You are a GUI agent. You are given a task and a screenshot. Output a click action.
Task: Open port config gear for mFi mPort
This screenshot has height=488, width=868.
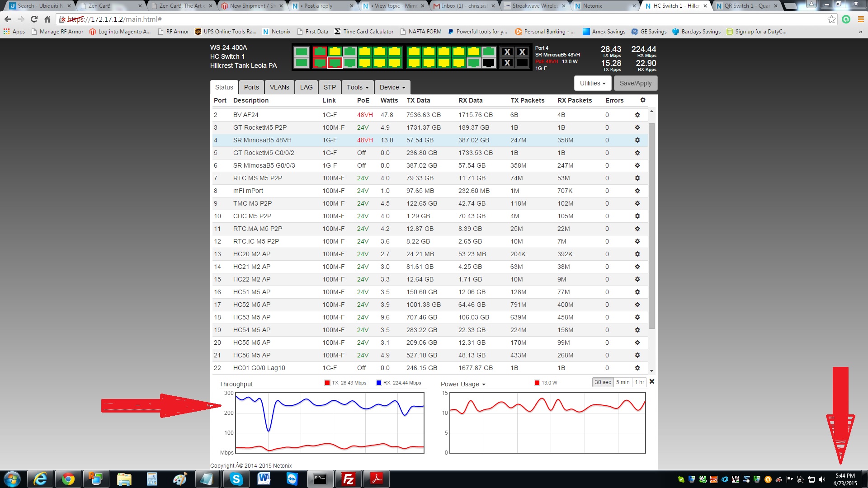637,191
